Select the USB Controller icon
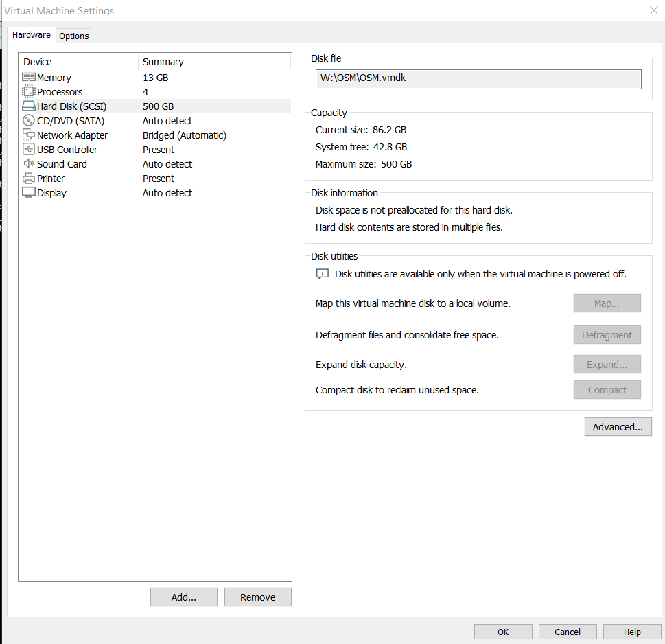This screenshot has width=665, height=644. 28,150
